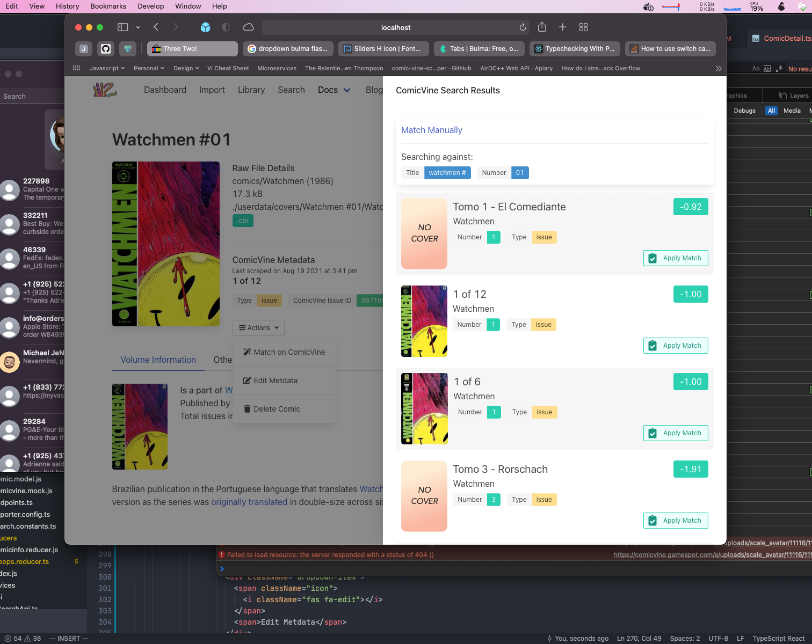Click the localhost address bar
The width and height of the screenshot is (812, 644).
[x=395, y=27]
